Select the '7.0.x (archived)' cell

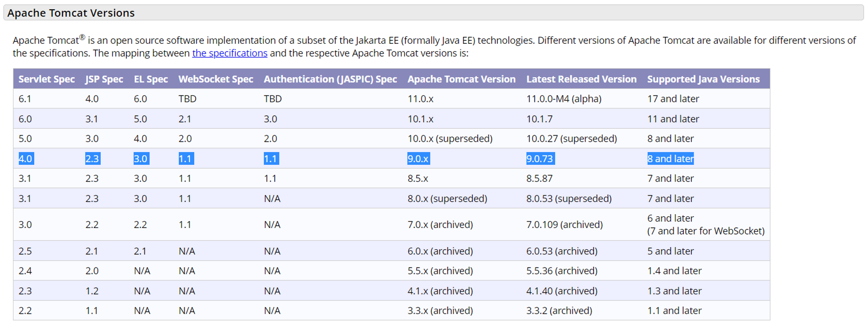point(440,225)
